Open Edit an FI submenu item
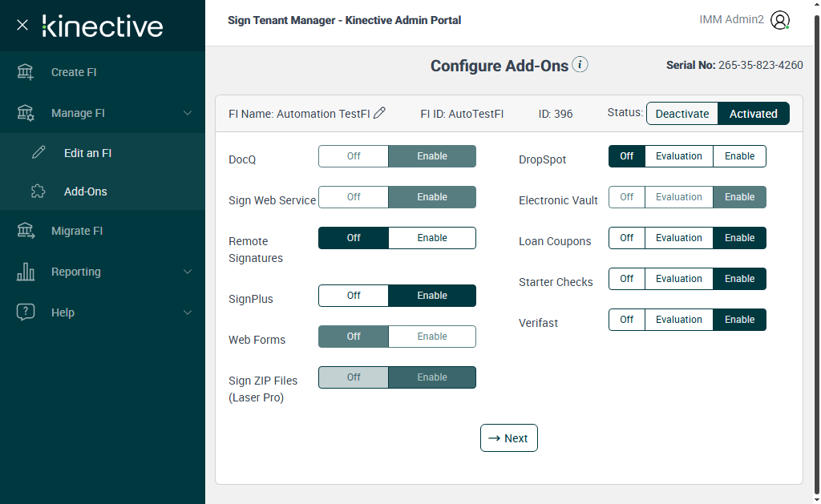This screenshot has height=504, width=821. (103, 153)
